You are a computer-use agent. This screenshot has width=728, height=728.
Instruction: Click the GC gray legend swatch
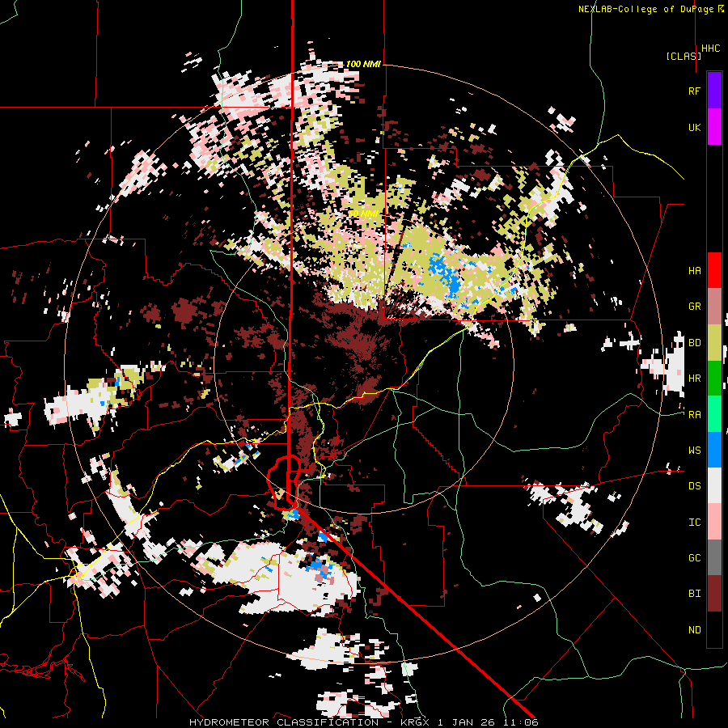tap(714, 557)
